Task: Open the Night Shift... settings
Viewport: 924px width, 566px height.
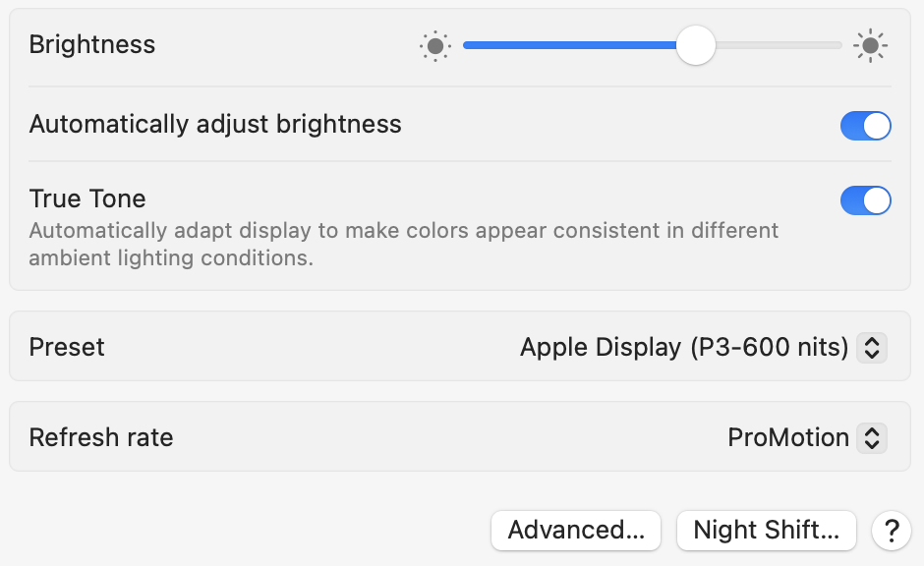Action: (767, 531)
